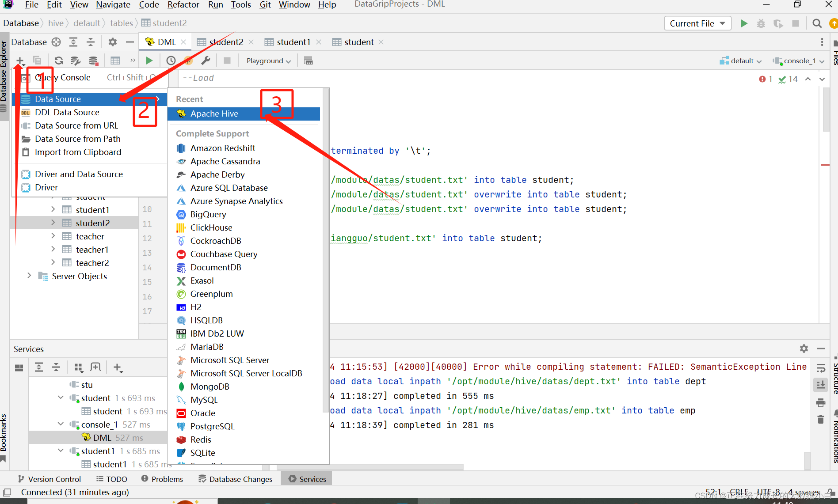The width and height of the screenshot is (838, 504).
Task: Open the Problems tool window
Action: (x=162, y=479)
